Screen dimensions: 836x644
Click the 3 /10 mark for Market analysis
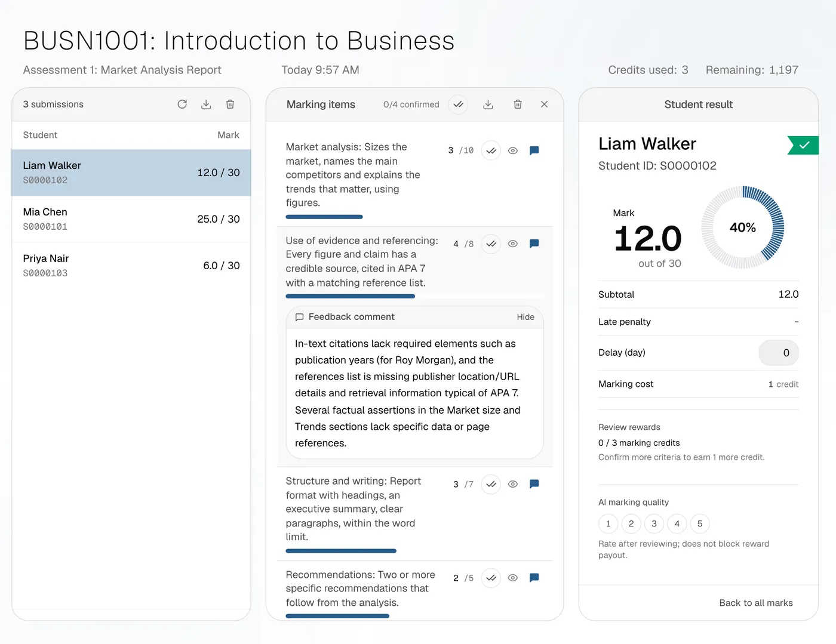click(x=460, y=150)
